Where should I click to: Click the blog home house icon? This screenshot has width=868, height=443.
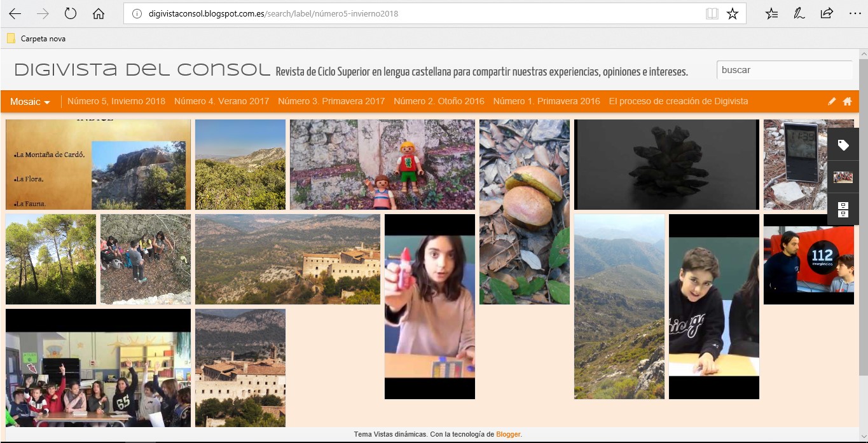[847, 101]
